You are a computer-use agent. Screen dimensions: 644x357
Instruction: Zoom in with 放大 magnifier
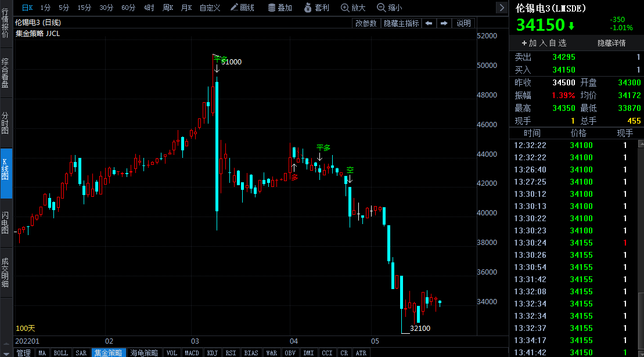click(x=353, y=8)
